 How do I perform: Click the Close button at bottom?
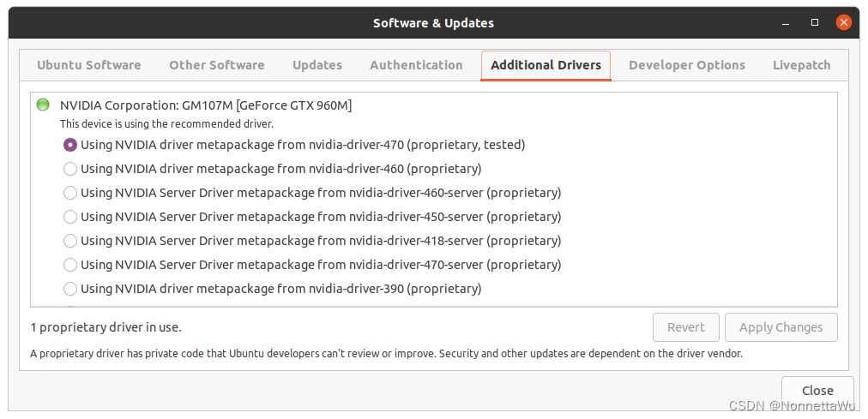coord(817,391)
